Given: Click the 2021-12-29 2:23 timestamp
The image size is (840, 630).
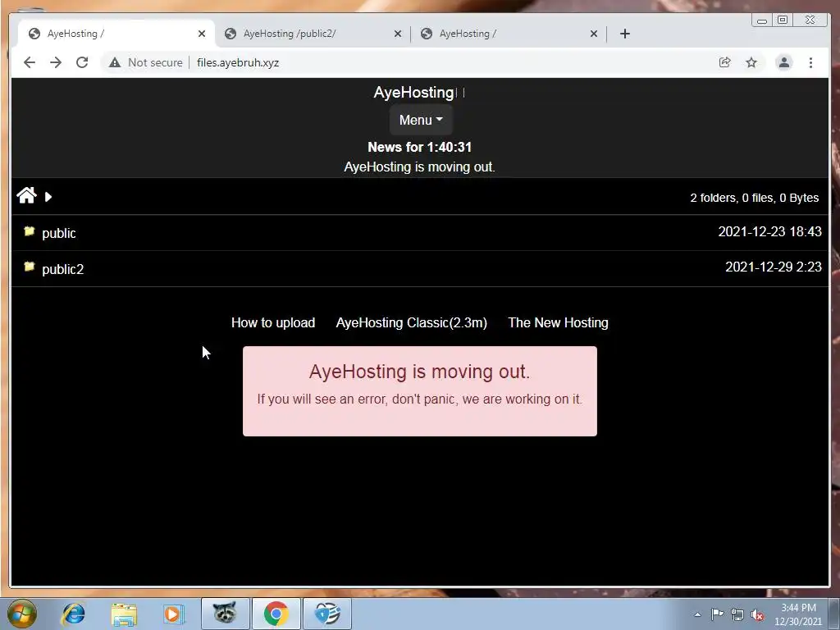Looking at the screenshot, I should (774, 267).
